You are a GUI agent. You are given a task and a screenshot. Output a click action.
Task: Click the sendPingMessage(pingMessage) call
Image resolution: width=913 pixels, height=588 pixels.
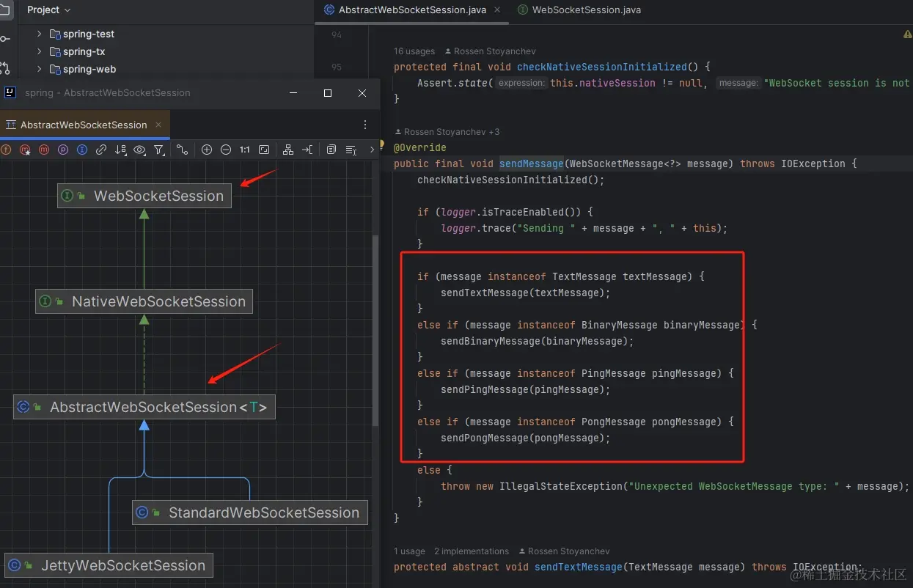pos(525,389)
